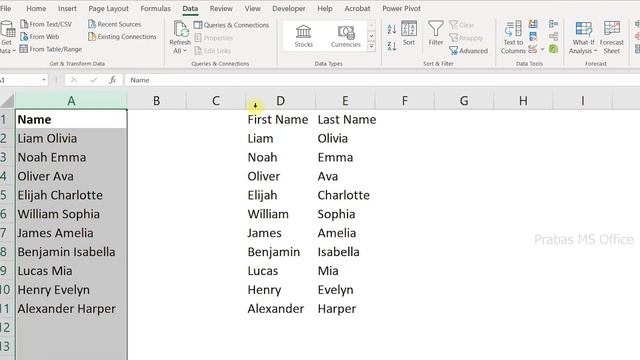640x360 pixels.
Task: Select the cell containing Oliver Ava
Action: pyautogui.click(x=71, y=176)
